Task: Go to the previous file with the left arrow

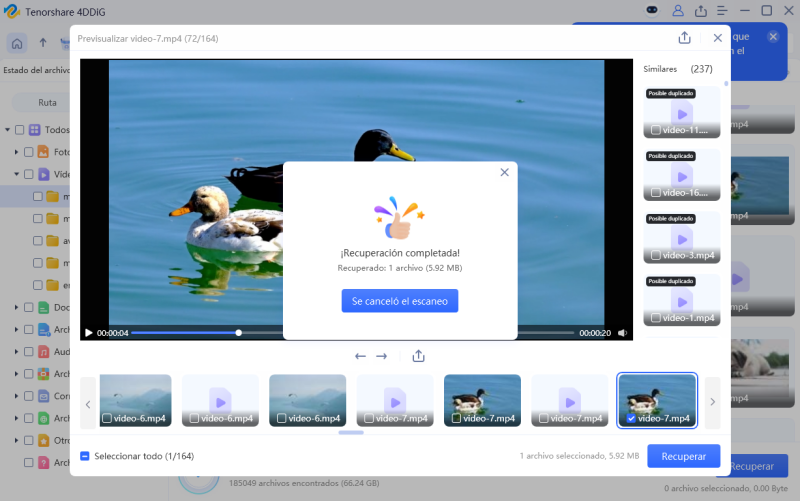Action: click(360, 356)
